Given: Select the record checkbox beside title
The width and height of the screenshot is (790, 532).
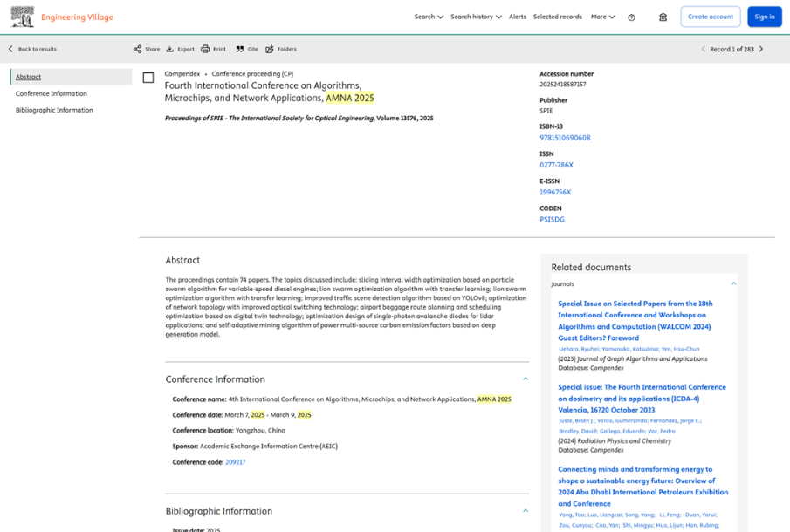Looking at the screenshot, I should (148, 78).
